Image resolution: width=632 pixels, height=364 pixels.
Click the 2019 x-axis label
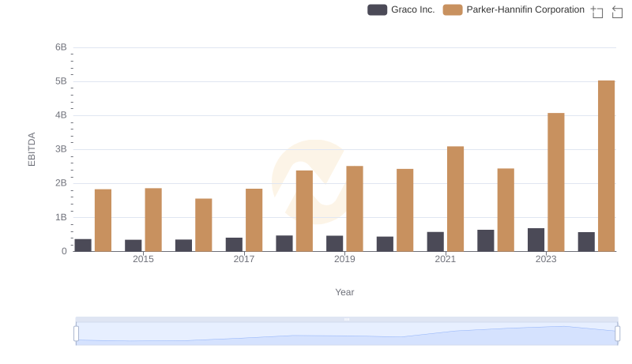coord(344,259)
